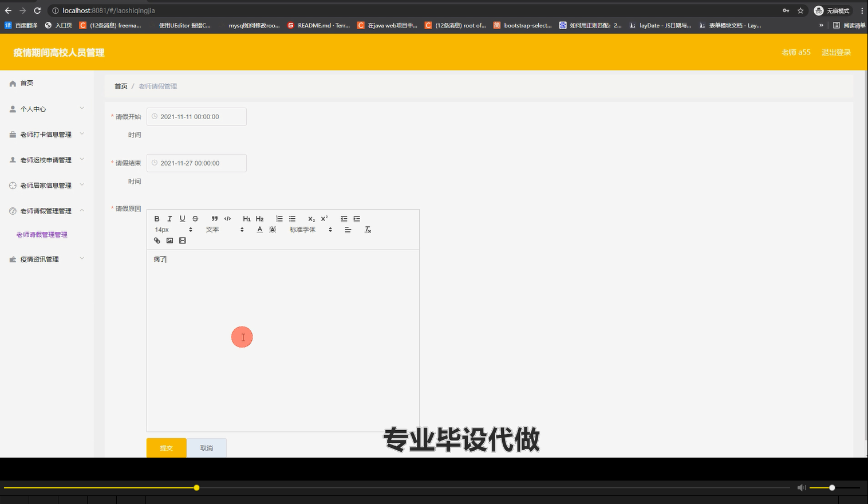Click the 取消 cancel button
Viewport: 868px width, 504px height.
tap(207, 448)
